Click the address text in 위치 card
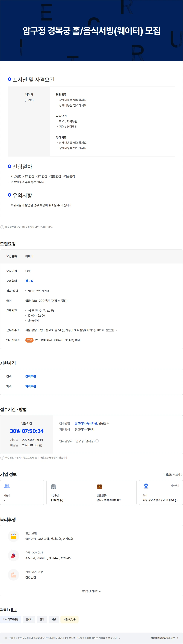 point(160,500)
